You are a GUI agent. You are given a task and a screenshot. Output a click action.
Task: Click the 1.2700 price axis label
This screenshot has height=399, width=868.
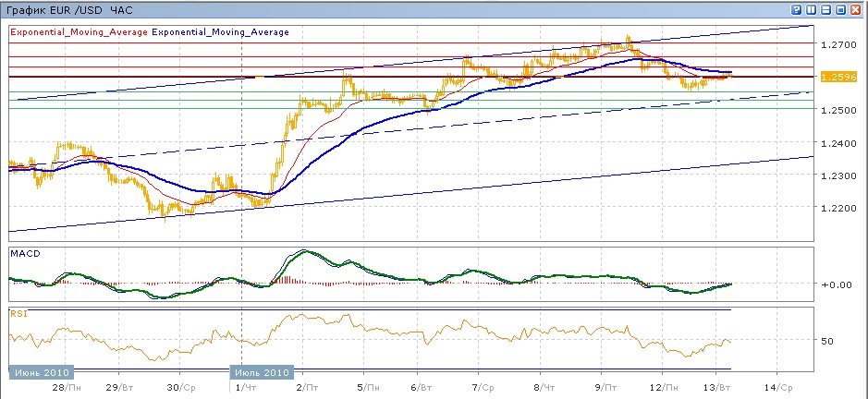(x=836, y=43)
